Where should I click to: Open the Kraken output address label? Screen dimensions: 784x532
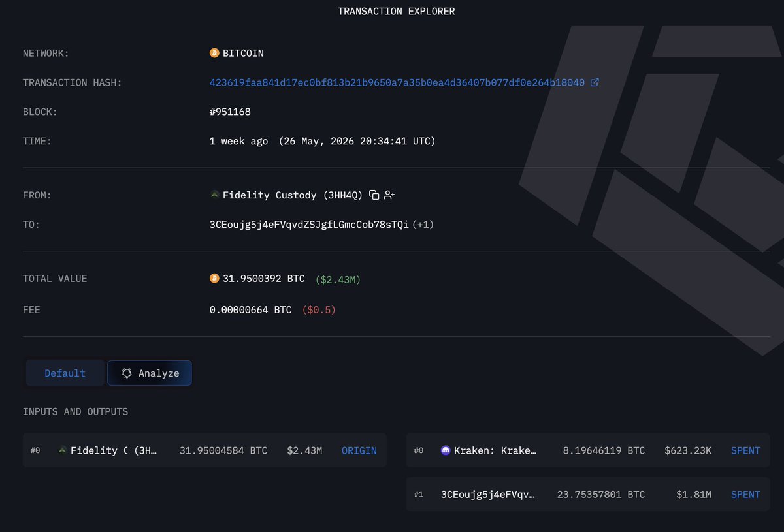pyautogui.click(x=495, y=450)
